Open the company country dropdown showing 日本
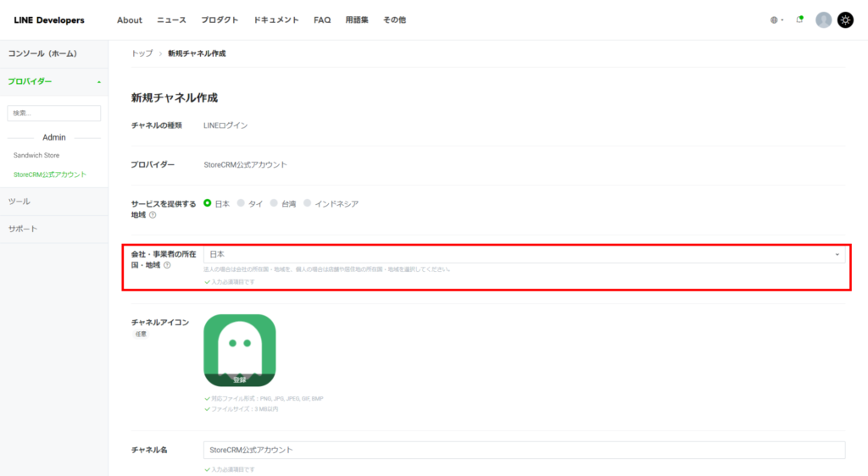868x476 pixels. 524,254
